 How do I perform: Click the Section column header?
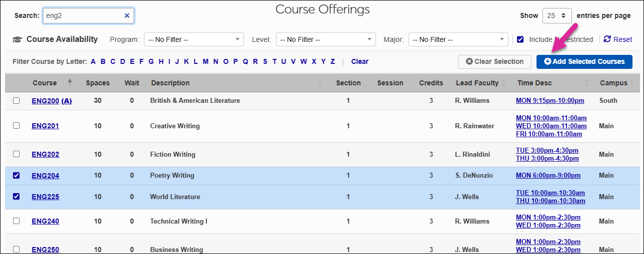pos(348,83)
